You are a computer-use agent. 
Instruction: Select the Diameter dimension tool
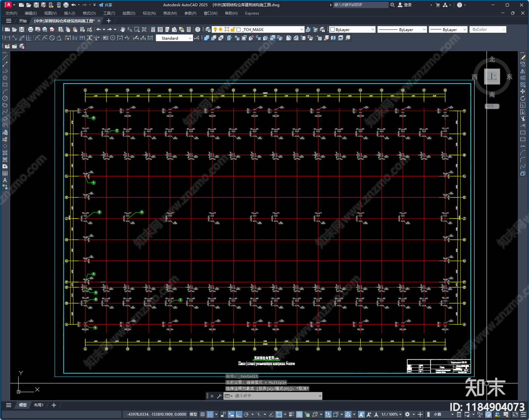pos(52,38)
